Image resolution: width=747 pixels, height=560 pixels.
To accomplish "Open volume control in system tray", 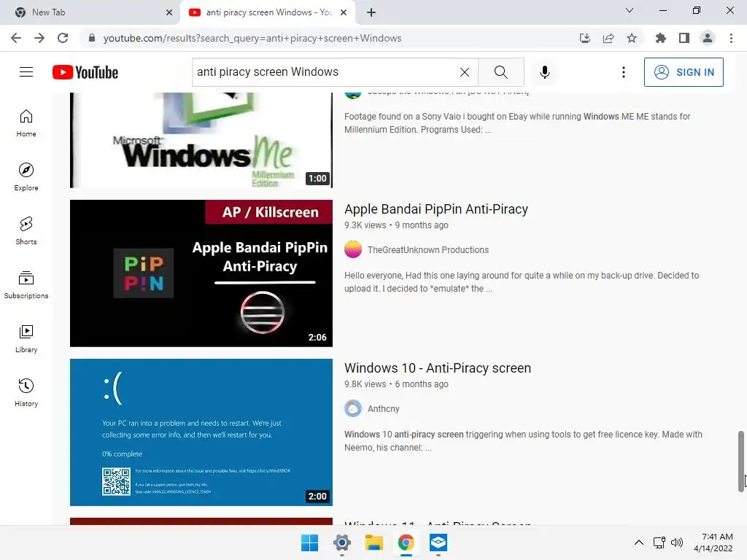I will pyautogui.click(x=676, y=542).
